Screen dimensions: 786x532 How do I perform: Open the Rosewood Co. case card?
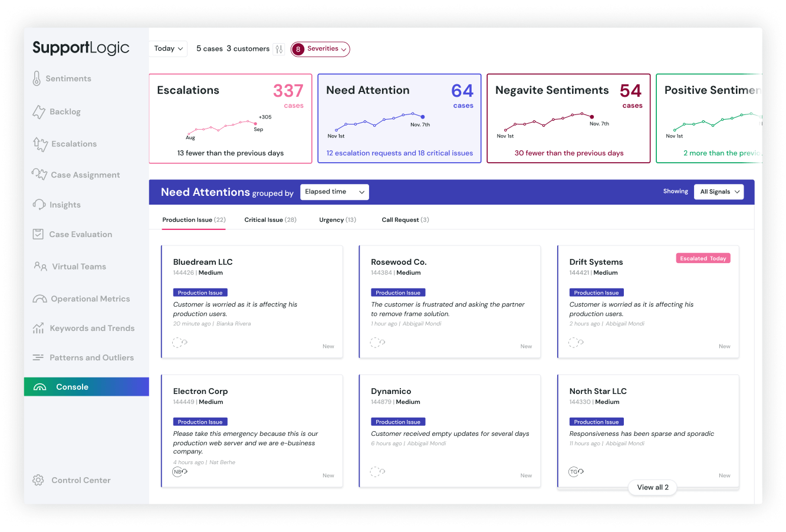pyautogui.click(x=450, y=302)
